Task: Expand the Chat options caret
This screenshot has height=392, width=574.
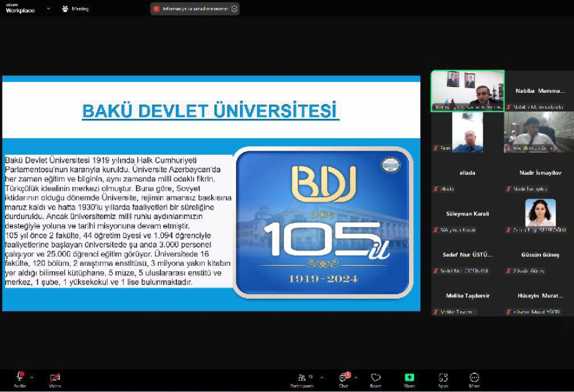Action: click(x=356, y=377)
